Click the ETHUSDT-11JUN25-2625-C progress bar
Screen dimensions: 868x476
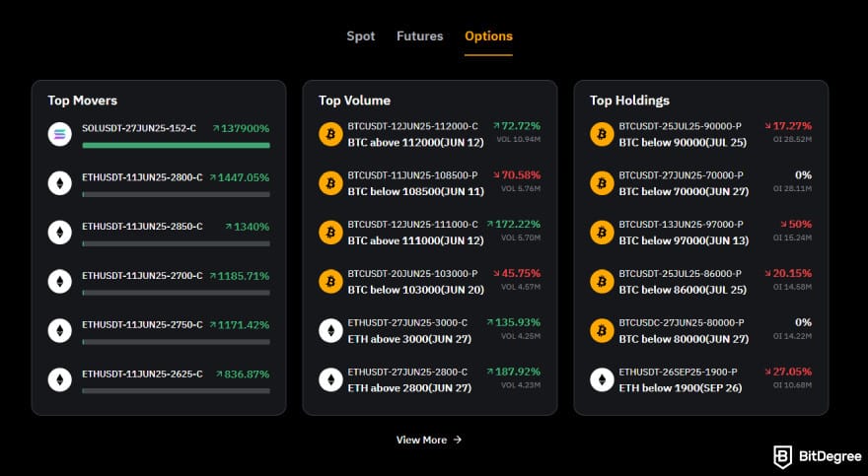pyautogui.click(x=176, y=391)
